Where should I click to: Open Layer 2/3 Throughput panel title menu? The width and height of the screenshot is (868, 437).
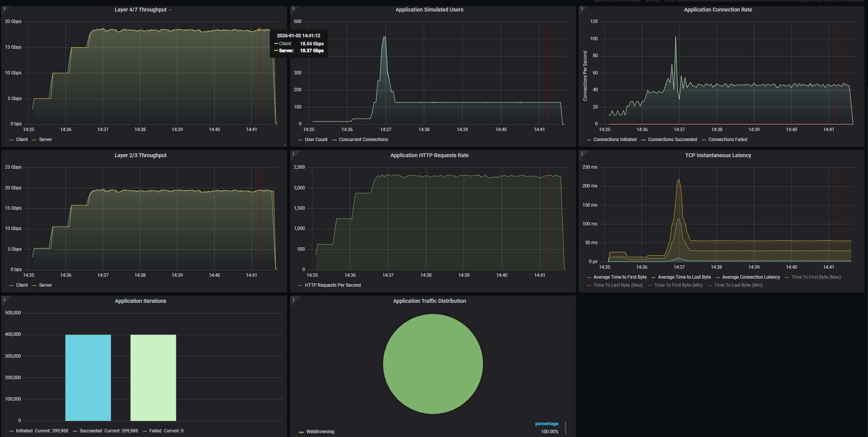140,155
